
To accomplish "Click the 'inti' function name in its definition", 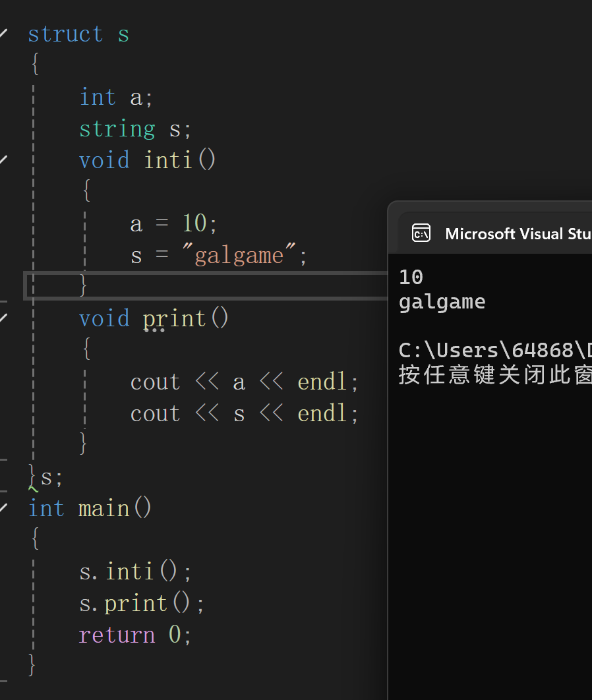I will click(168, 160).
